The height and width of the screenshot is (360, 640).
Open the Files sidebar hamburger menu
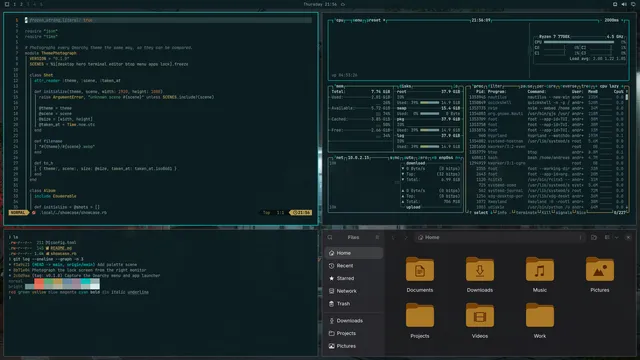[377, 237]
